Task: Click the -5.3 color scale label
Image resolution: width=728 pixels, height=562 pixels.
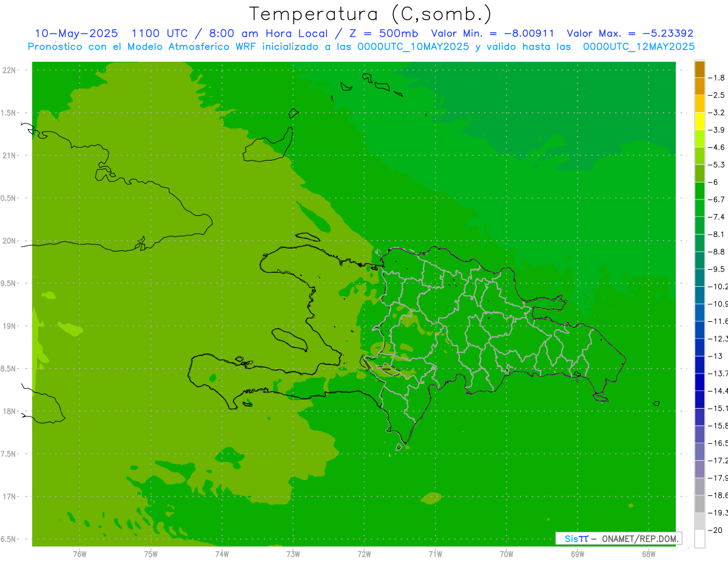Action: [x=717, y=164]
